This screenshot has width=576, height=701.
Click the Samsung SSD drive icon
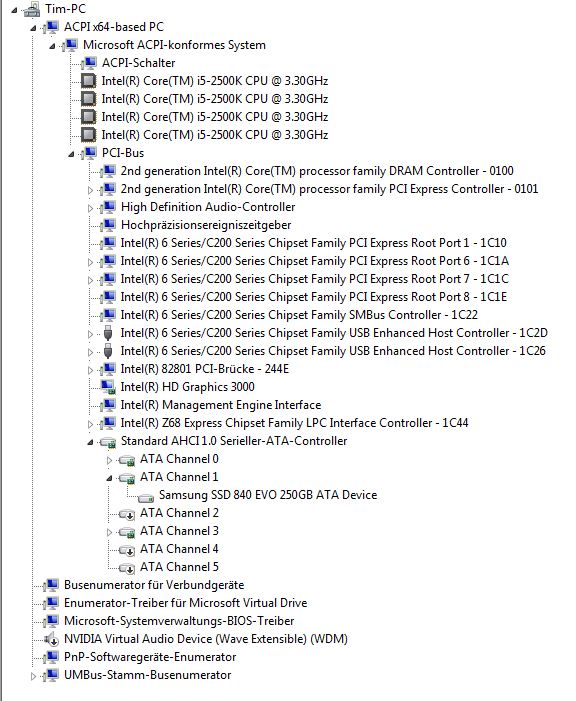(x=146, y=497)
